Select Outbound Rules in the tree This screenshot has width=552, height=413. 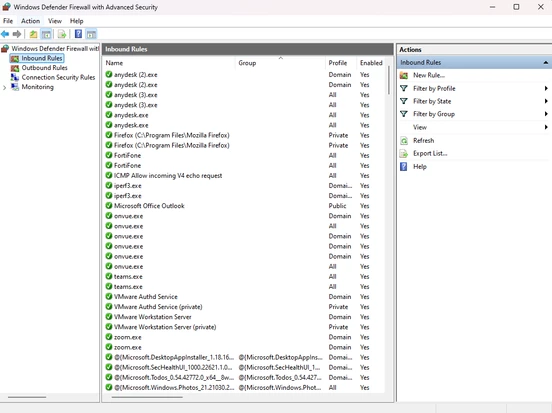pos(44,68)
